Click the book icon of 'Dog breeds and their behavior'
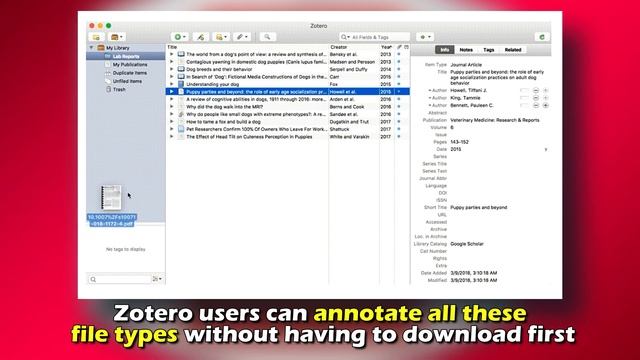Image resolution: width=640 pixels, height=360 pixels. click(181, 69)
